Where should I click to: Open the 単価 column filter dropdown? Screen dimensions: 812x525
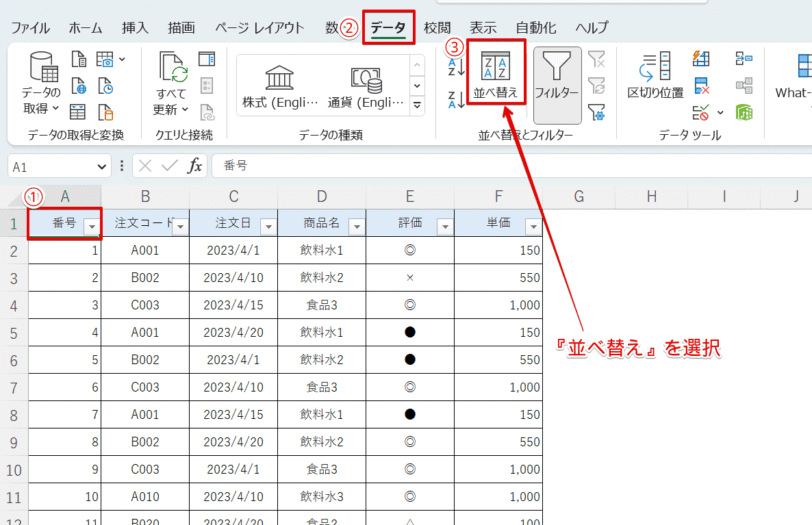[533, 226]
